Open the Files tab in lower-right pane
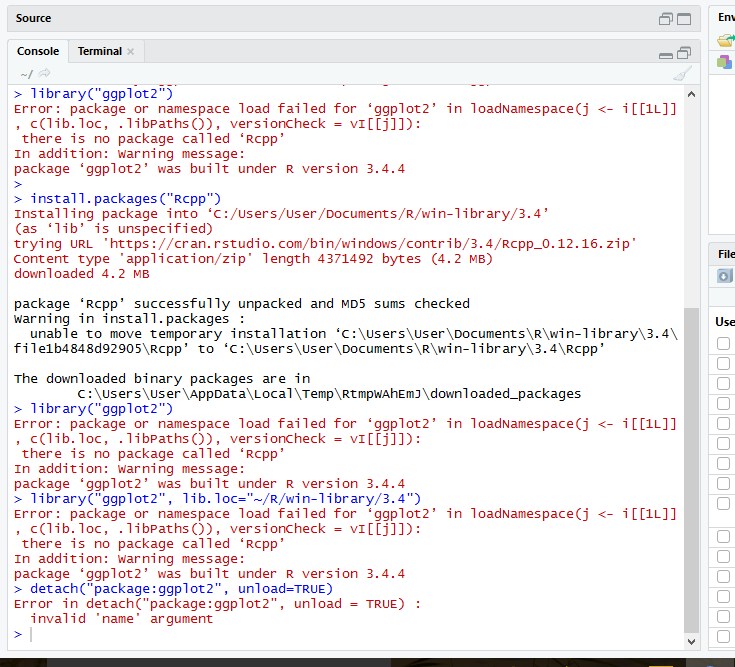The width and height of the screenshot is (735, 667). [726, 254]
